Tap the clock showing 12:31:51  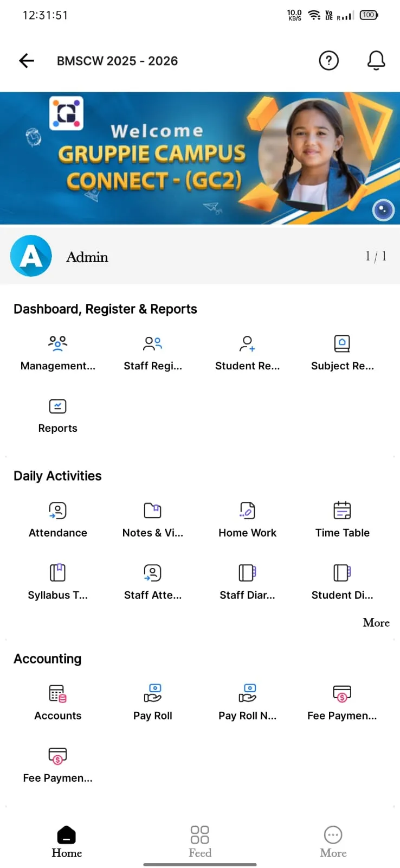pyautogui.click(x=46, y=15)
